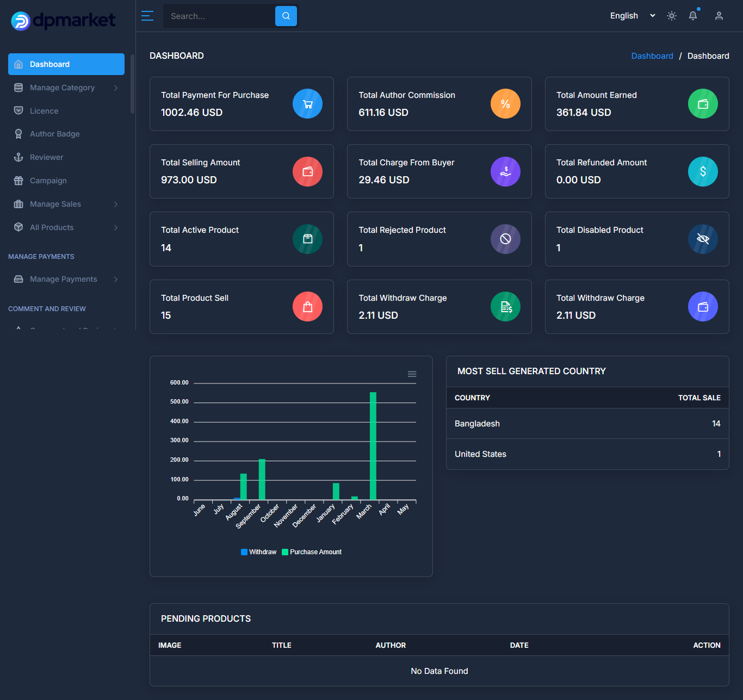Open the user profile icon
This screenshot has height=700, width=743.
point(719,16)
